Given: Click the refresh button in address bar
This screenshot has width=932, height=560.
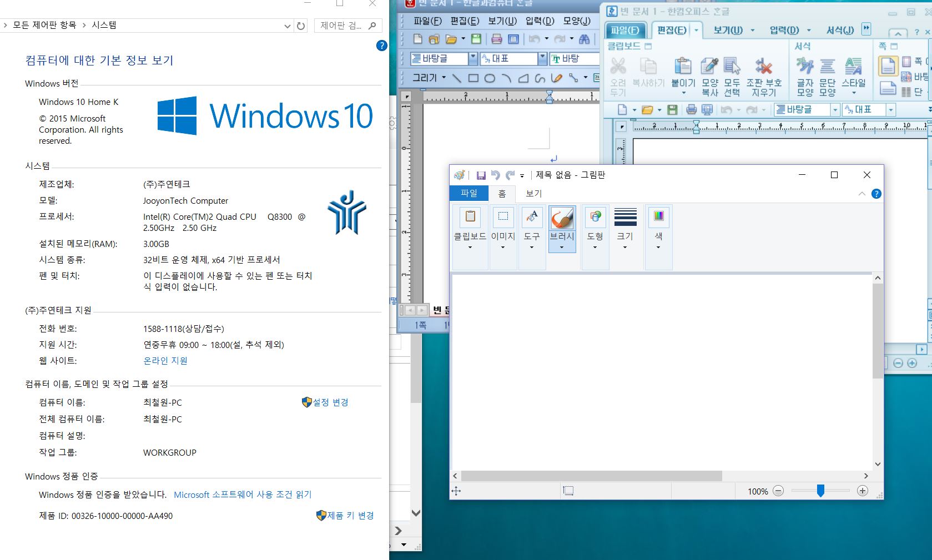Looking at the screenshot, I should coord(301,26).
